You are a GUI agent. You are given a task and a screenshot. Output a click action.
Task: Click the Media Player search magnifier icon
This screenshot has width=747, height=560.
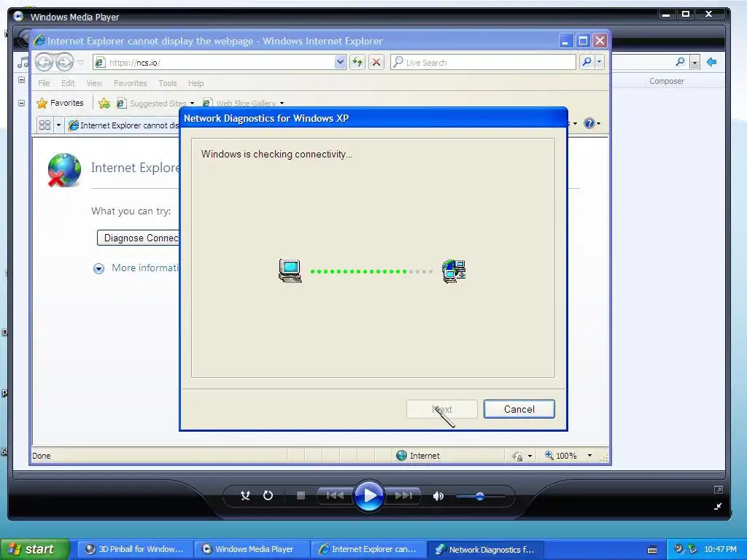click(x=681, y=62)
